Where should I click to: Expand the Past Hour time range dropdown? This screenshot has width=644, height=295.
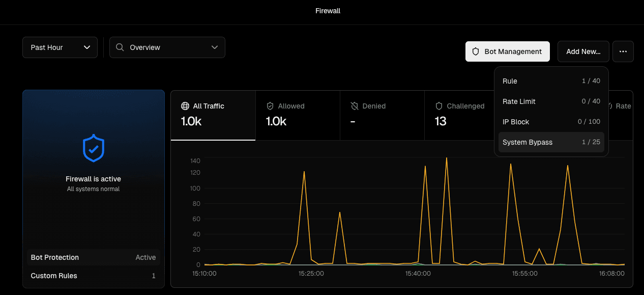click(x=60, y=47)
